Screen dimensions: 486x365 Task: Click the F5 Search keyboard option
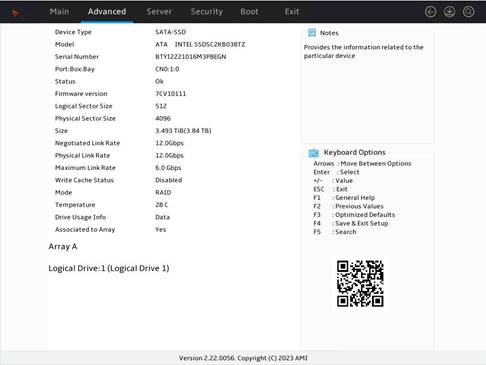[335, 232]
